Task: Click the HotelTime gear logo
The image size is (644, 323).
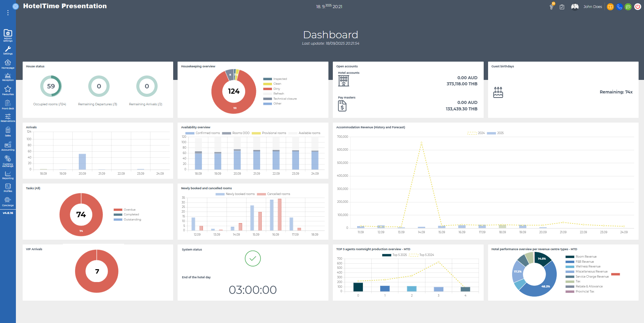Action: pyautogui.click(x=16, y=6)
